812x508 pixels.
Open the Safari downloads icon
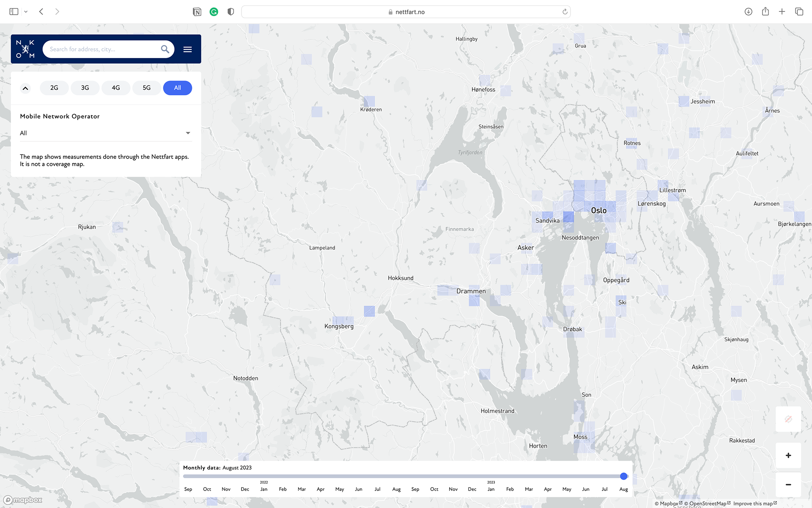[x=748, y=12]
